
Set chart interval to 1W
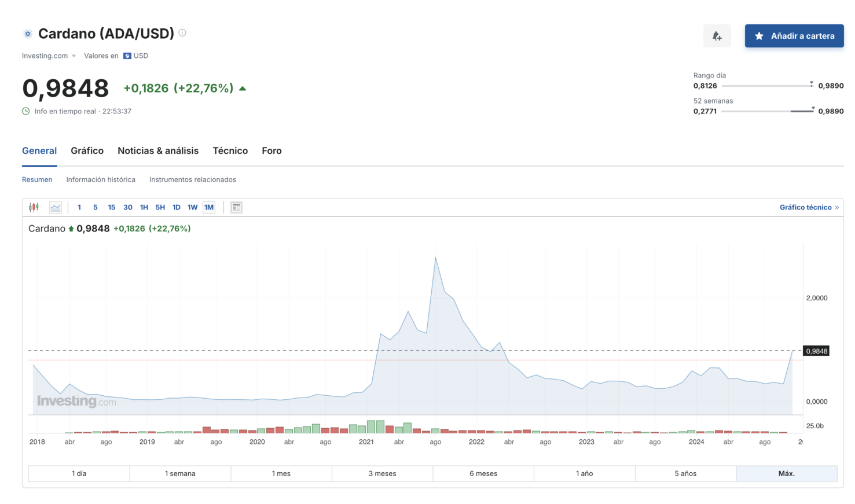[x=192, y=207]
